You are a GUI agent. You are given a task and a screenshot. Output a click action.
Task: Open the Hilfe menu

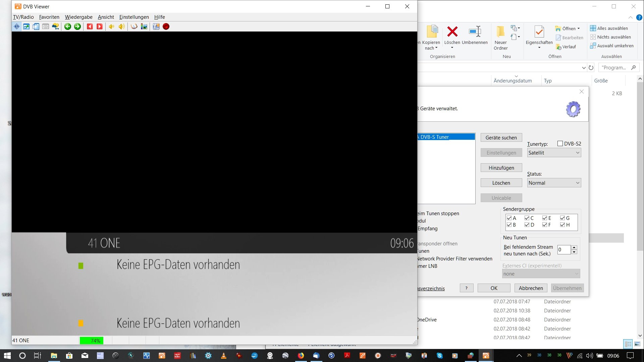click(x=159, y=17)
